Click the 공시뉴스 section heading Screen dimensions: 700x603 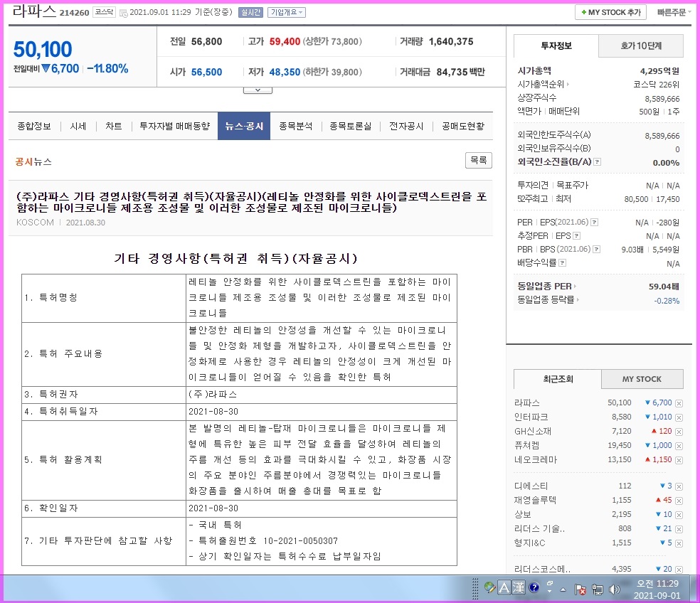pos(33,161)
